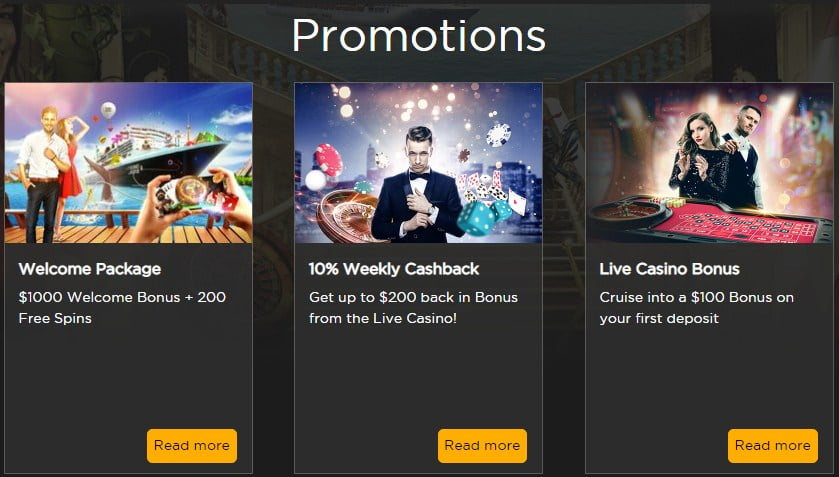This screenshot has width=839, height=477.
Task: Click the cruise ship in the Welcome image
Action: 163,155
